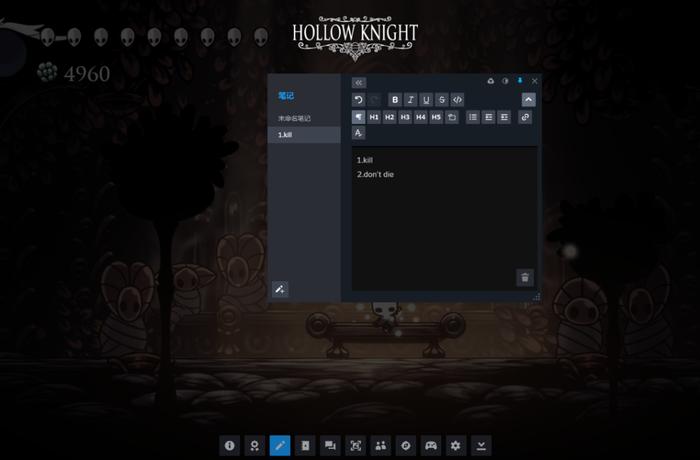The height and width of the screenshot is (460, 700).
Task: Select the paragraph (normal text) style
Action: (x=358, y=117)
